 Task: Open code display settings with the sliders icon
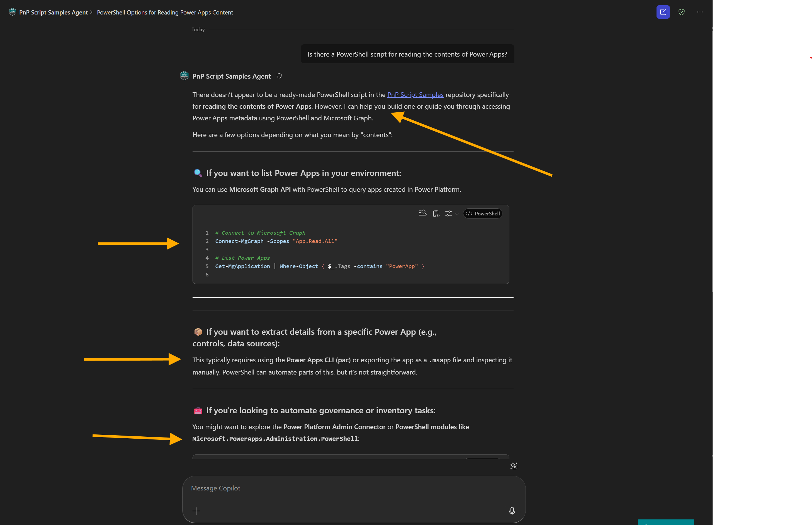pos(449,213)
